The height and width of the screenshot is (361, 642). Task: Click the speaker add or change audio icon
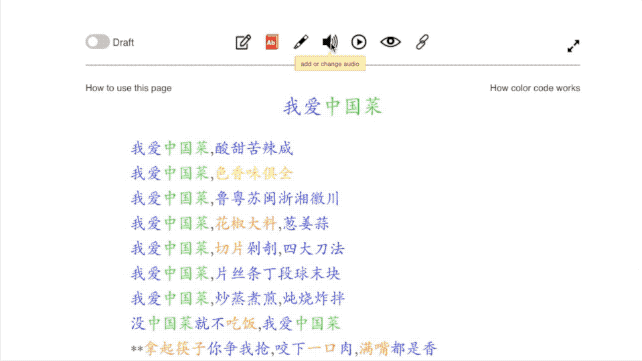coord(330,42)
